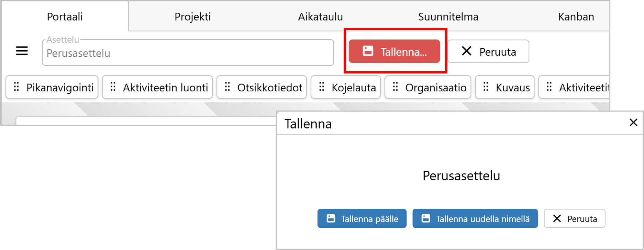Click drag handle on Kojelauta chip
This screenshot has width=644, height=250.
tap(321, 87)
